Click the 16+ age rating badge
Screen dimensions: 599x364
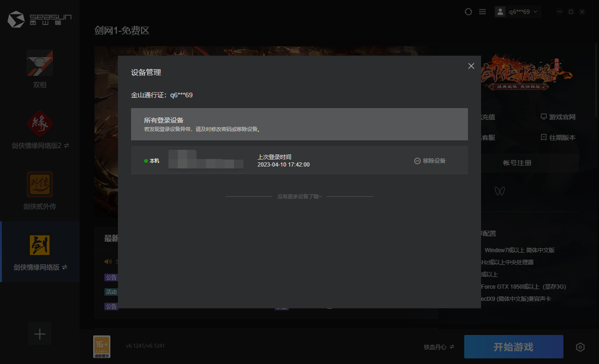(102, 347)
